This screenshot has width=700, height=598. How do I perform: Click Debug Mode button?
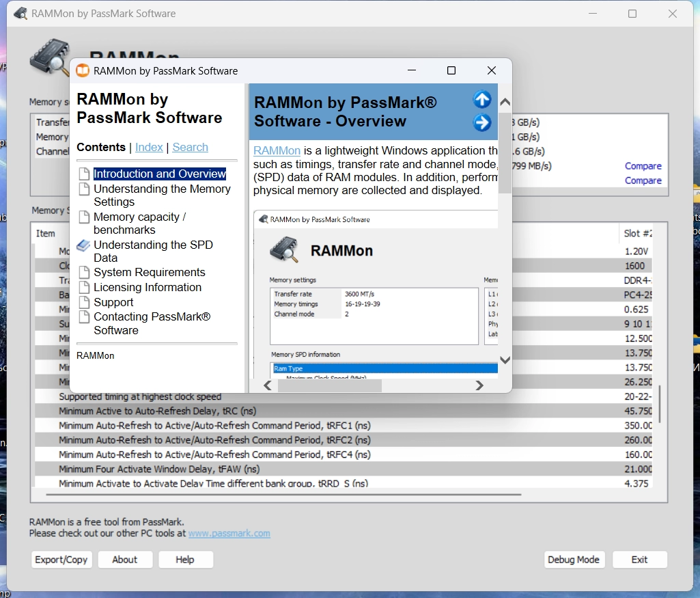[x=574, y=560]
